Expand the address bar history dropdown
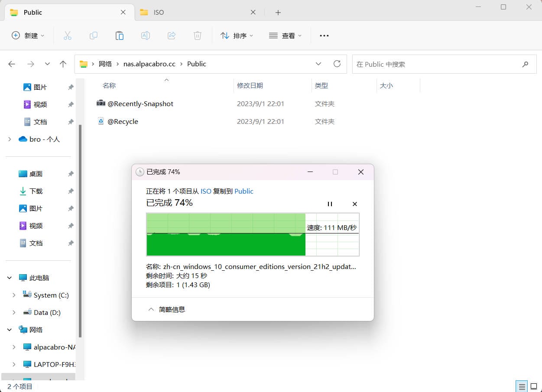This screenshot has height=392, width=542. (x=318, y=64)
